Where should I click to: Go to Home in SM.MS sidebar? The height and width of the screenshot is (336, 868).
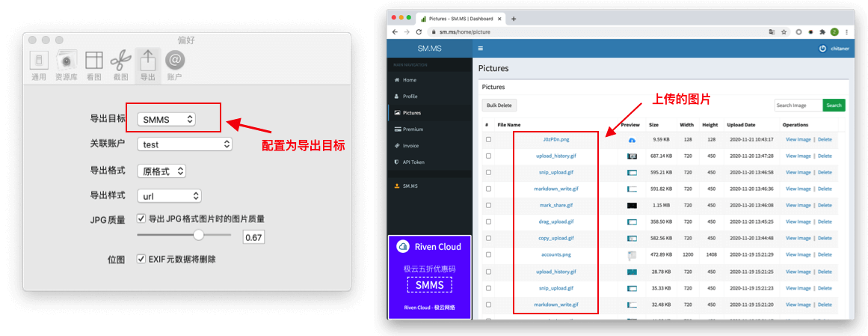pos(430,80)
